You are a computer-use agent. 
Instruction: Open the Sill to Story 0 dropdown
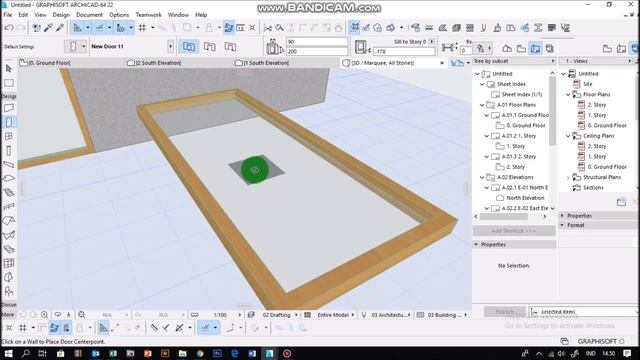pos(432,42)
